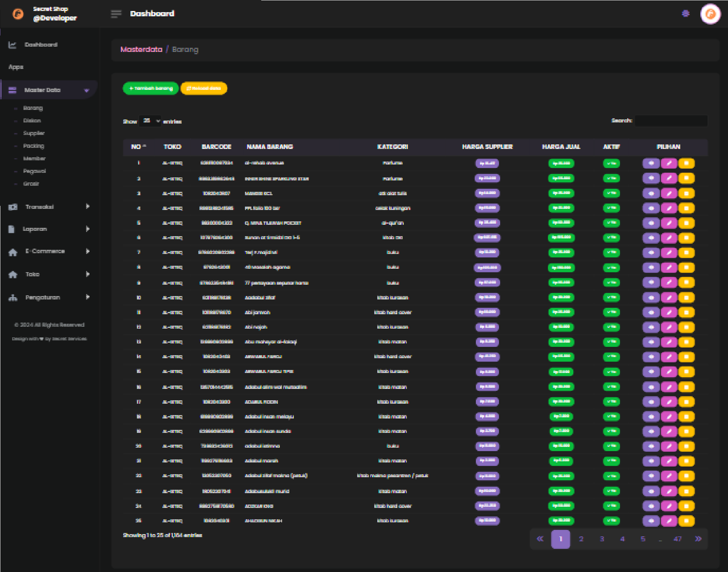Go to page 3 in pagination
The height and width of the screenshot is (572, 728).
(602, 539)
